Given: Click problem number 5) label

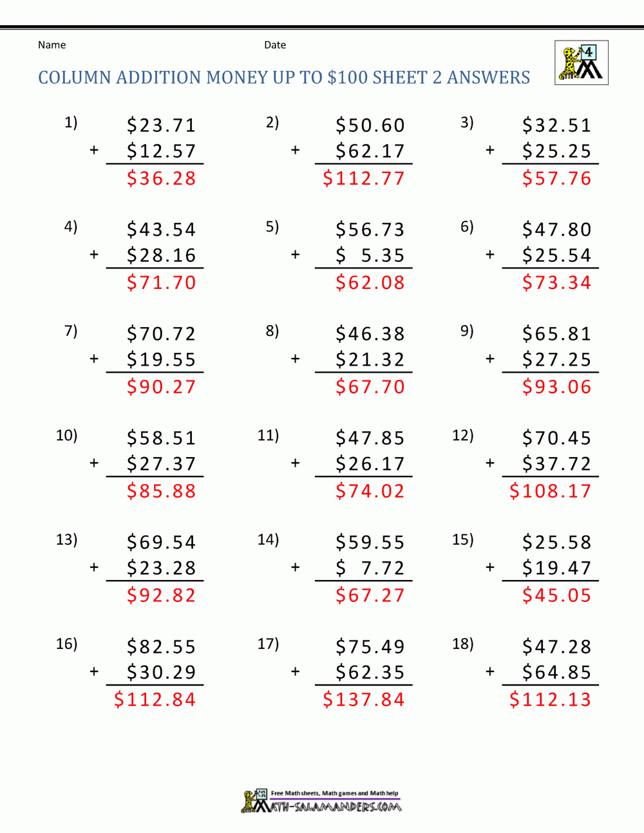Looking at the screenshot, I should coord(272,227).
